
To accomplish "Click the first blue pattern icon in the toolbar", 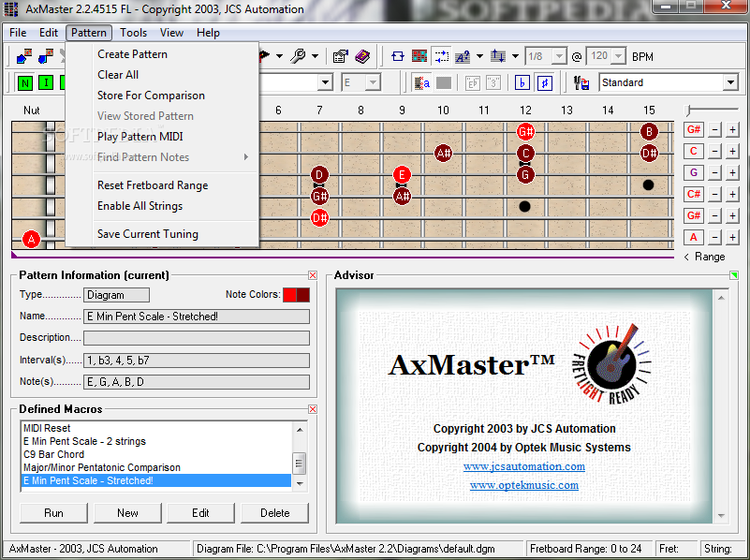I will tap(23, 56).
